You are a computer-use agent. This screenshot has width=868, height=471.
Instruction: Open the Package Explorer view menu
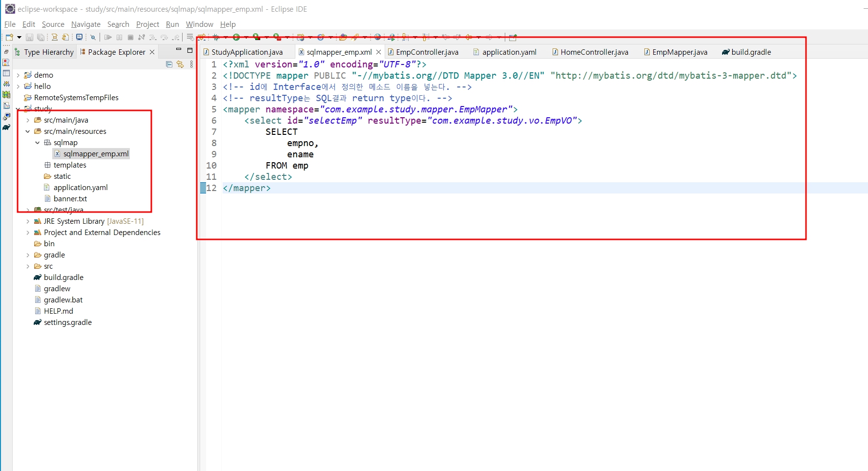click(191, 64)
